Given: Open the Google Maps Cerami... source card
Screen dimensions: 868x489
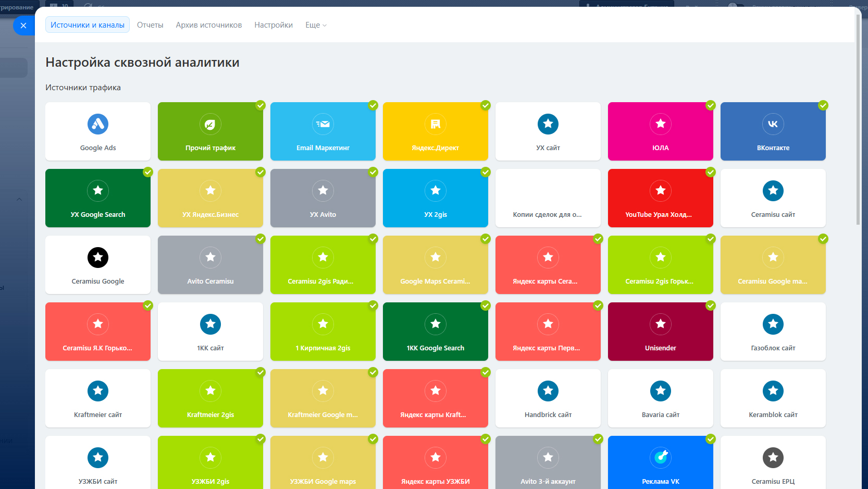Looking at the screenshot, I should tap(436, 265).
